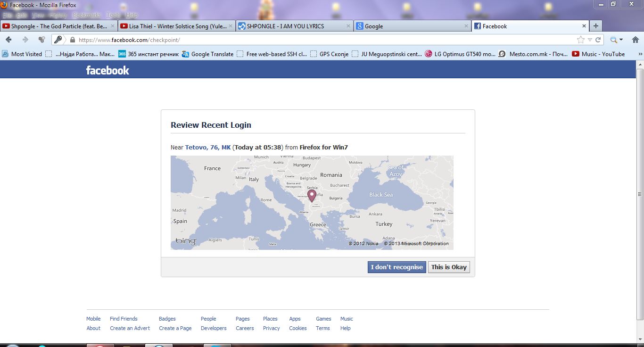Close the Lisa Thiel tab
Viewport: 644px width, 347px height.
pos(231,26)
